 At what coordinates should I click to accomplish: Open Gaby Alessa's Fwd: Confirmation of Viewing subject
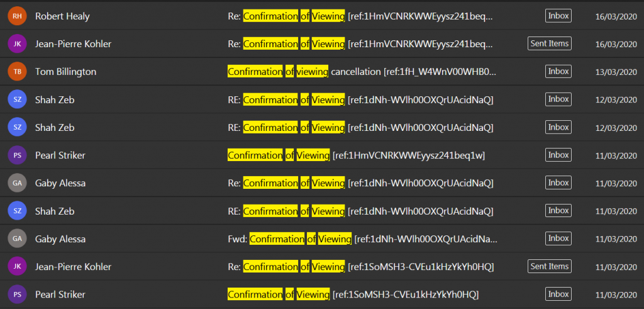[x=363, y=239]
